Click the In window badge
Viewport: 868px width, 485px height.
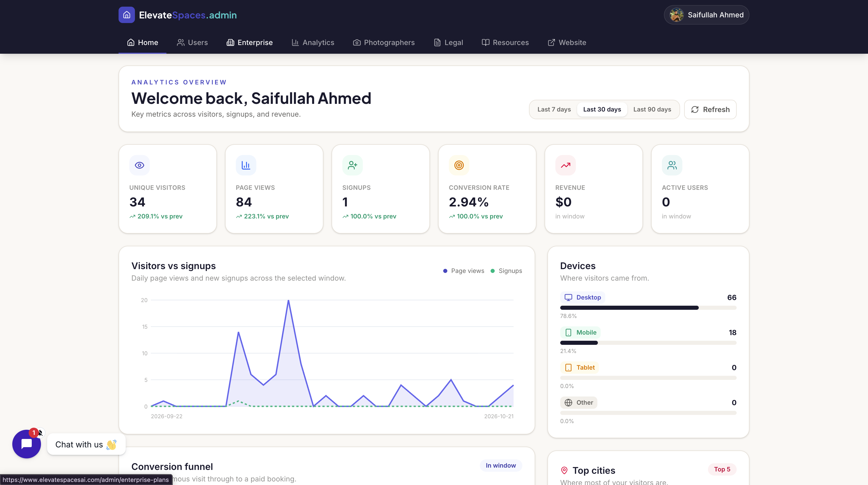click(x=501, y=466)
